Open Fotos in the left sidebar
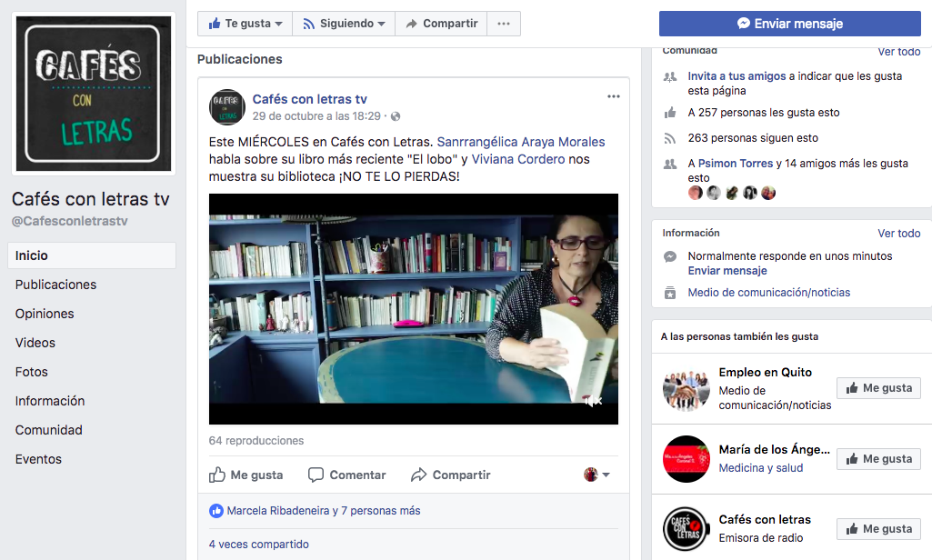 (32, 372)
